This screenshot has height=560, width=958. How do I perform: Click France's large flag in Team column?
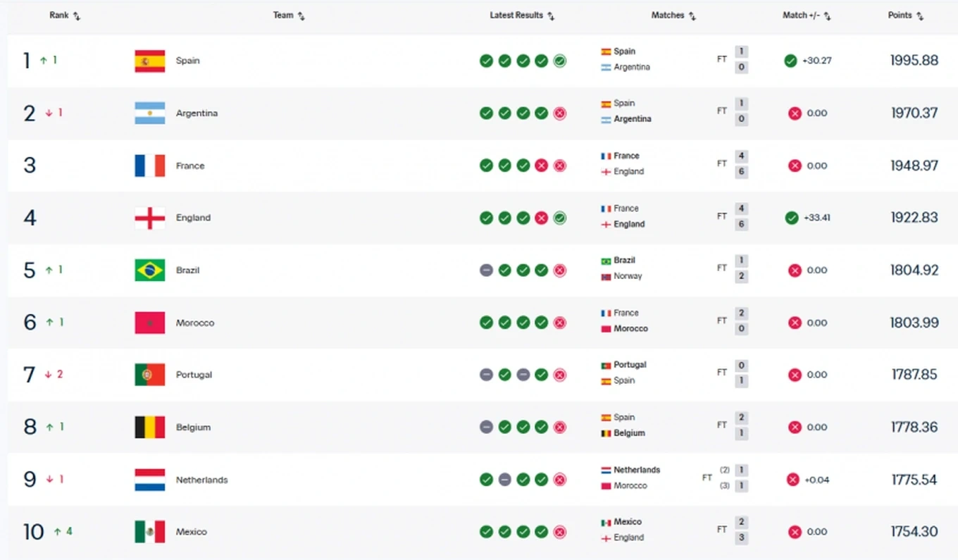(150, 166)
